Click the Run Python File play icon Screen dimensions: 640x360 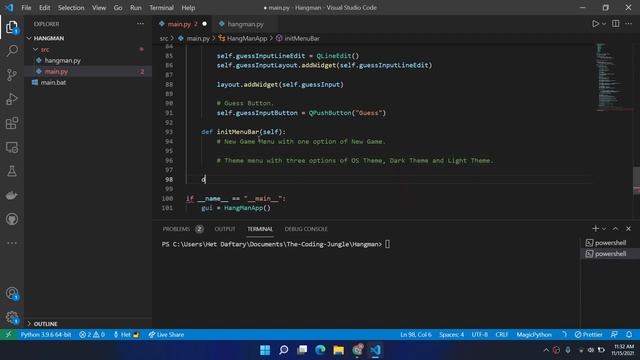coord(596,24)
